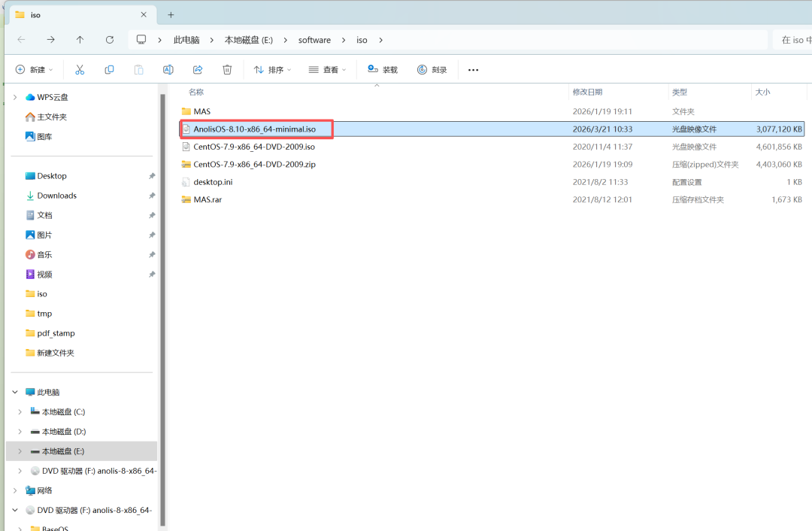
Task: Select AnolisOS-8.10-x86_64-minimal.iso file
Action: (492, 129)
